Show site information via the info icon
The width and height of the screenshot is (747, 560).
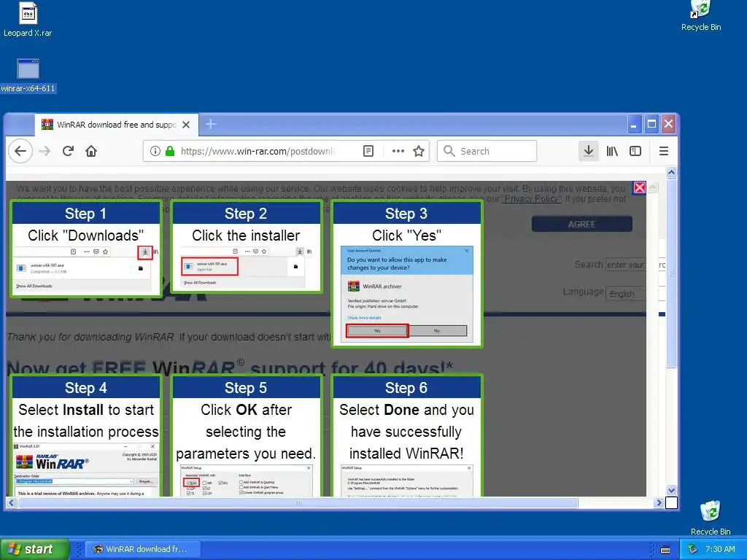click(155, 152)
